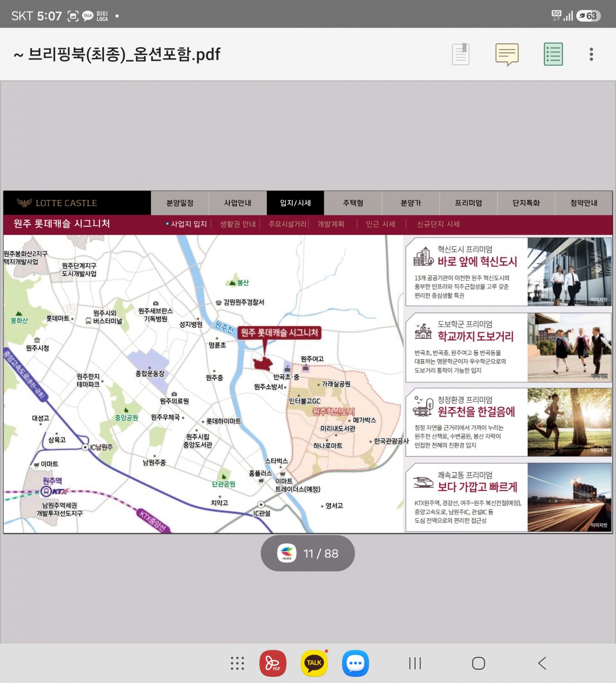
Task: Tap the KakaoTalk notification status icon
Action: 88,16
